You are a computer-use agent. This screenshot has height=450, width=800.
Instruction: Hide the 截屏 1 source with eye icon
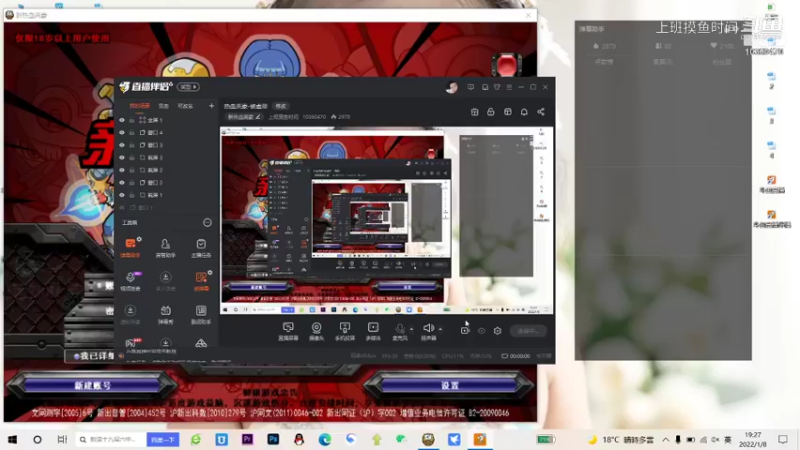[x=122, y=195]
